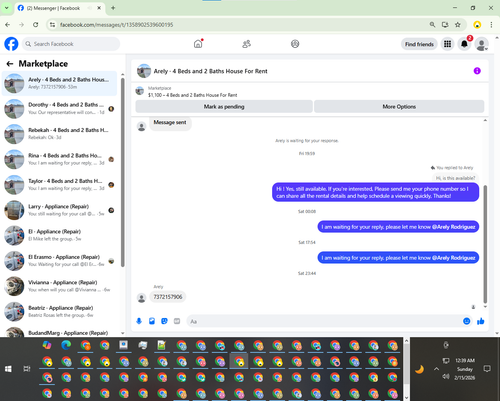500x401 pixels.
Task: Bookmark this tab star icon
Action: (458, 25)
